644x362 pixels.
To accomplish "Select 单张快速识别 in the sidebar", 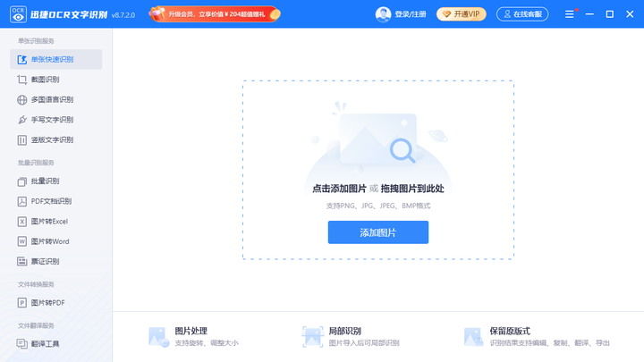I will tap(55, 60).
